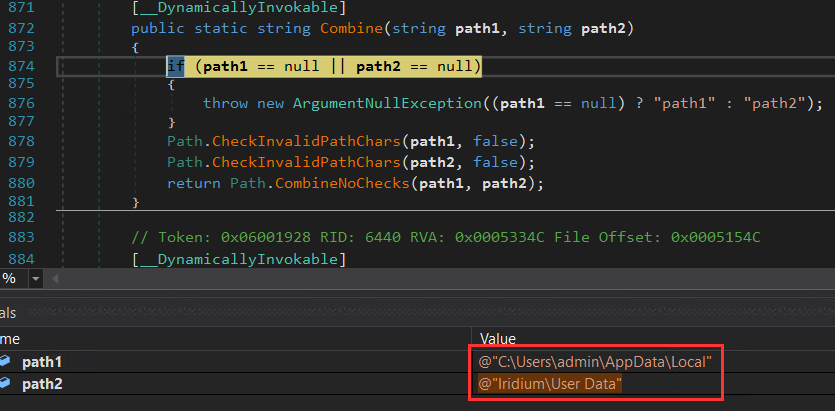The width and height of the screenshot is (835, 411).
Task: Click the __DynamicallyInvokable attribute on line 871
Action: point(238,8)
